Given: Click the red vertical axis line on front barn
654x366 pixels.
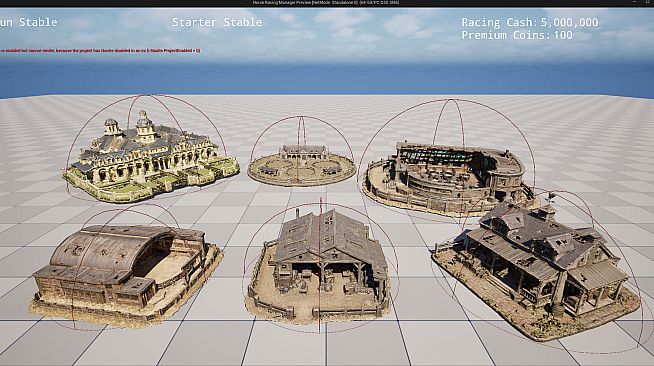Looking at the screenshot, I should click(x=320, y=267).
